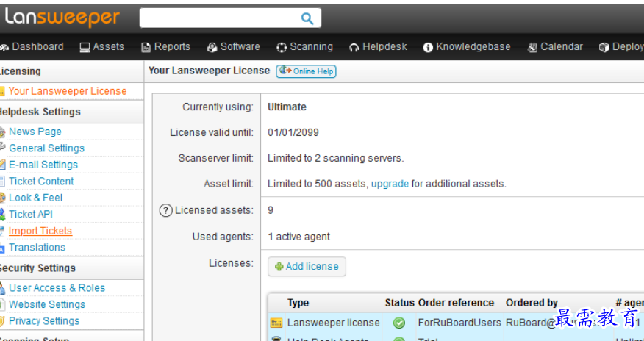644x341 pixels.
Task: Click green status check of Lansweeper license
Action: point(399,323)
